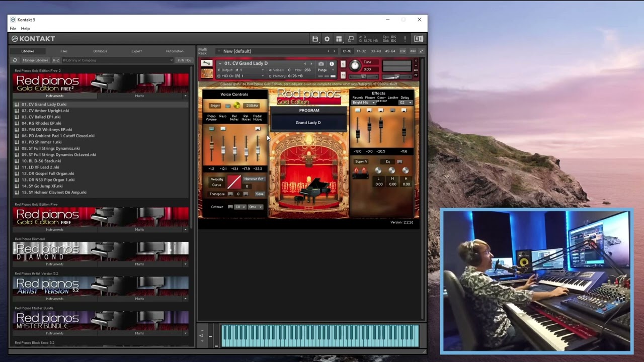Viewport: 644px width, 362px height.
Task: Click the velocity curve red graph
Action: 234,182
